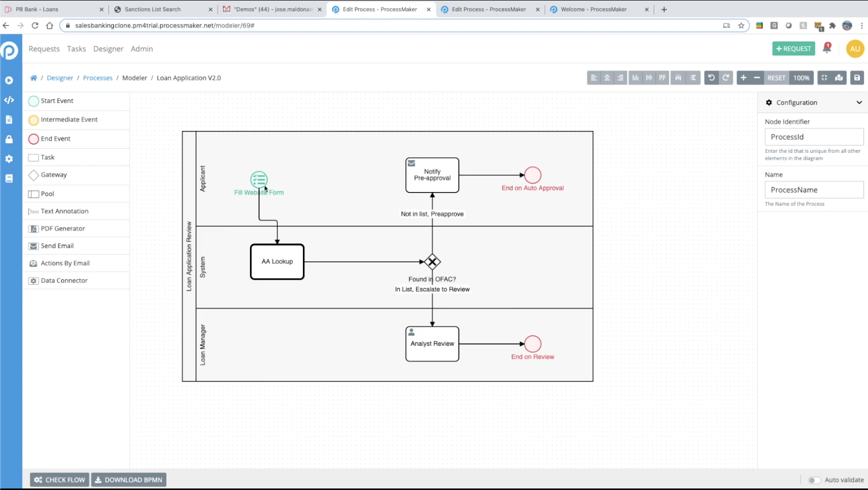Redo the last change
The image size is (868, 490).
click(725, 78)
